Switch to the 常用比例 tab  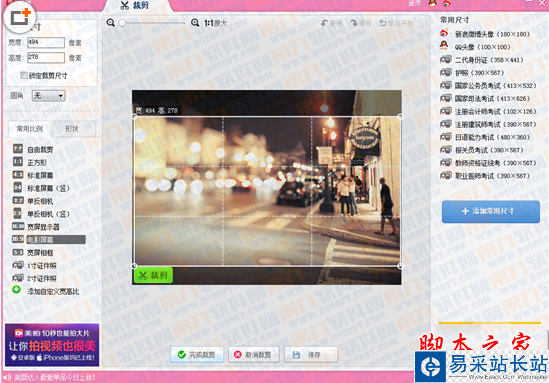pos(29,129)
